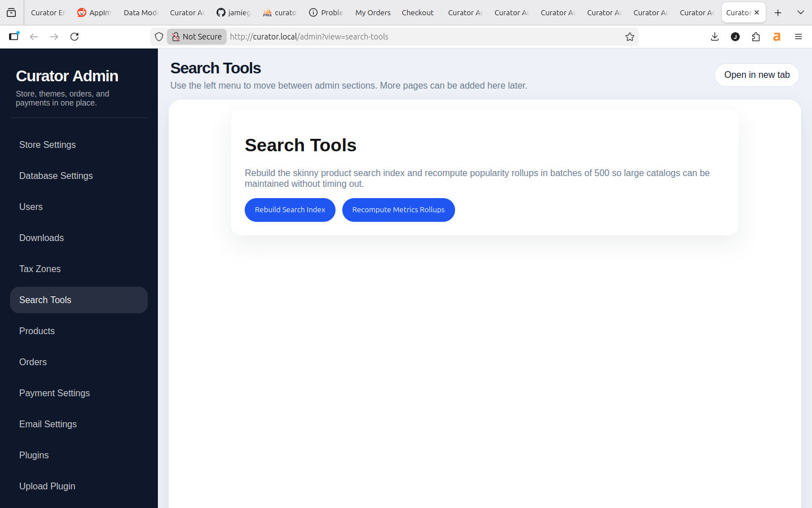Open Products admin section
Image resolution: width=812 pixels, height=508 pixels.
pos(79,331)
